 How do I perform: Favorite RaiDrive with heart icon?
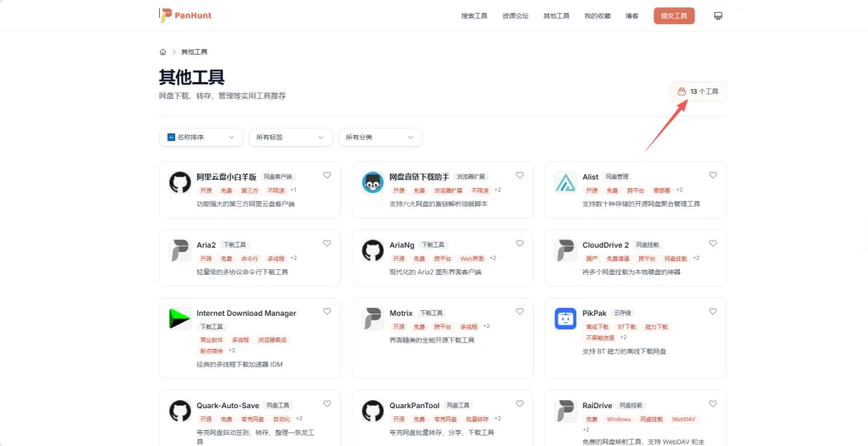(713, 404)
